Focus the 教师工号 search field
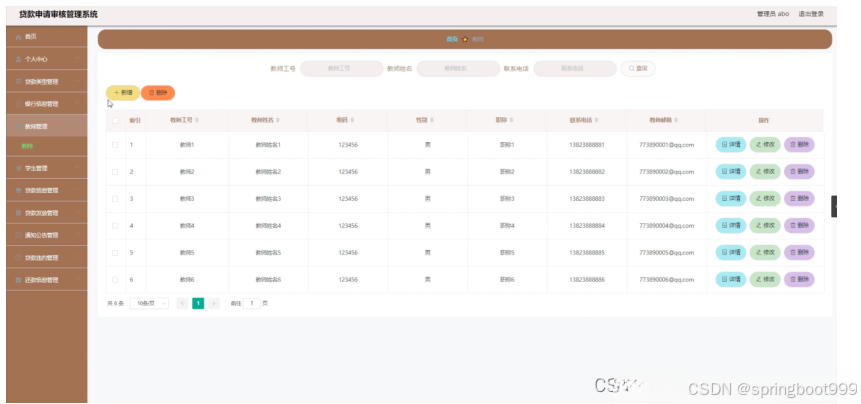Image resolution: width=861 pixels, height=404 pixels. click(x=342, y=69)
